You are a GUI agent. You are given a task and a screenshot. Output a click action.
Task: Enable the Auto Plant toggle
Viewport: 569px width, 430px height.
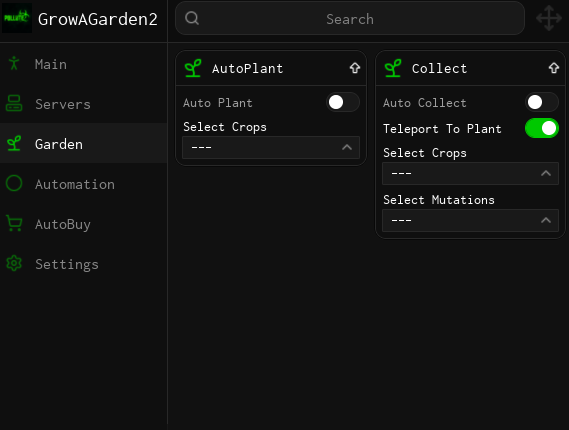(x=343, y=102)
